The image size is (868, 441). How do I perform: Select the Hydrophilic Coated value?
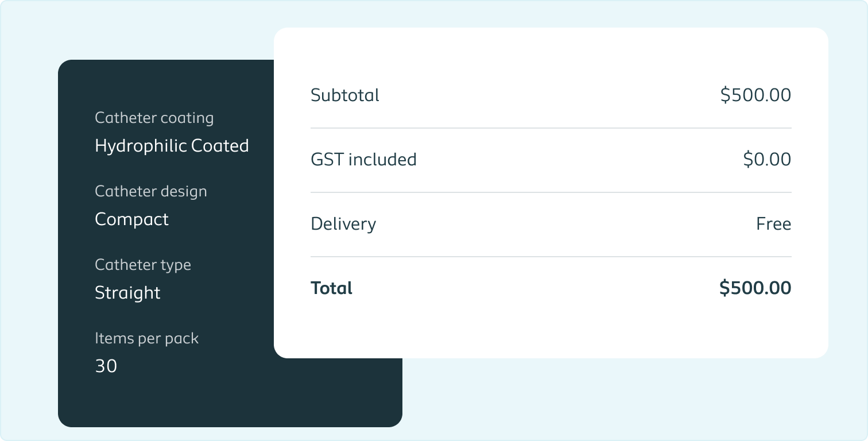[172, 146]
